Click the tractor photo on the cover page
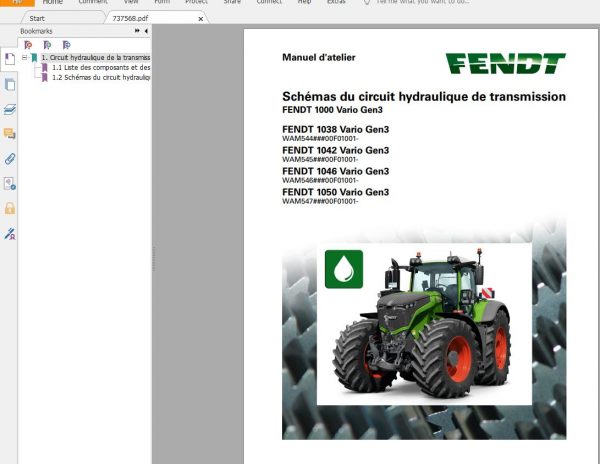This screenshot has width=600, height=464. [x=424, y=324]
